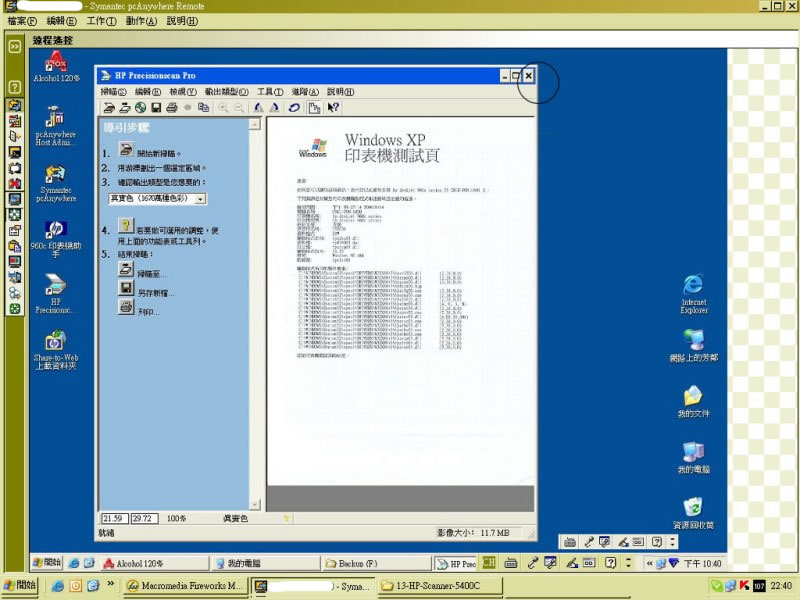Click the zoom in magnifier icon
This screenshot has width=800, height=600.
click(x=223, y=108)
